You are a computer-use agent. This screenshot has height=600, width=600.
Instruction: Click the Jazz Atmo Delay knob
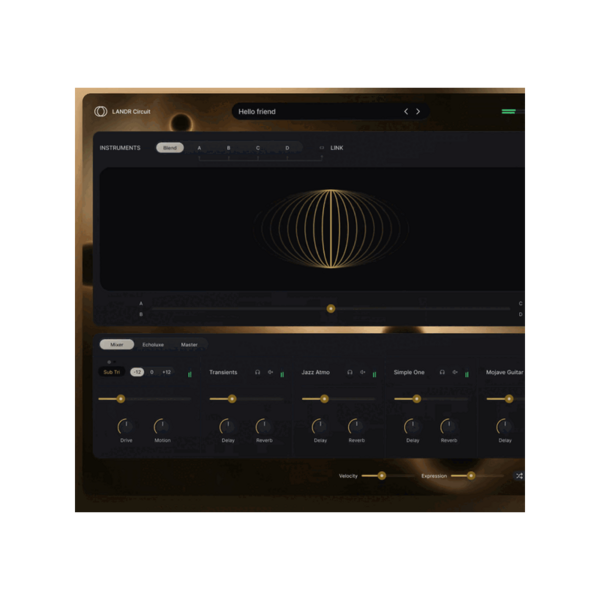[319, 426]
